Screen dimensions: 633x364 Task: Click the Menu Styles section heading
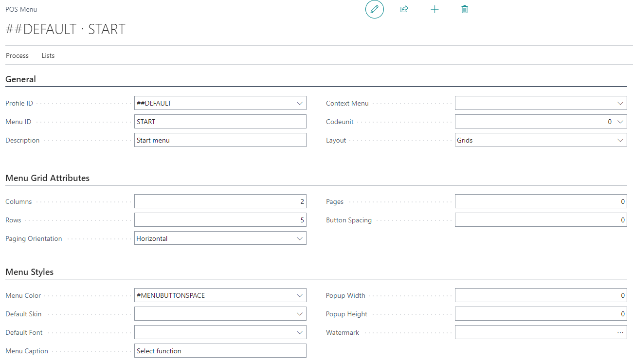29,272
